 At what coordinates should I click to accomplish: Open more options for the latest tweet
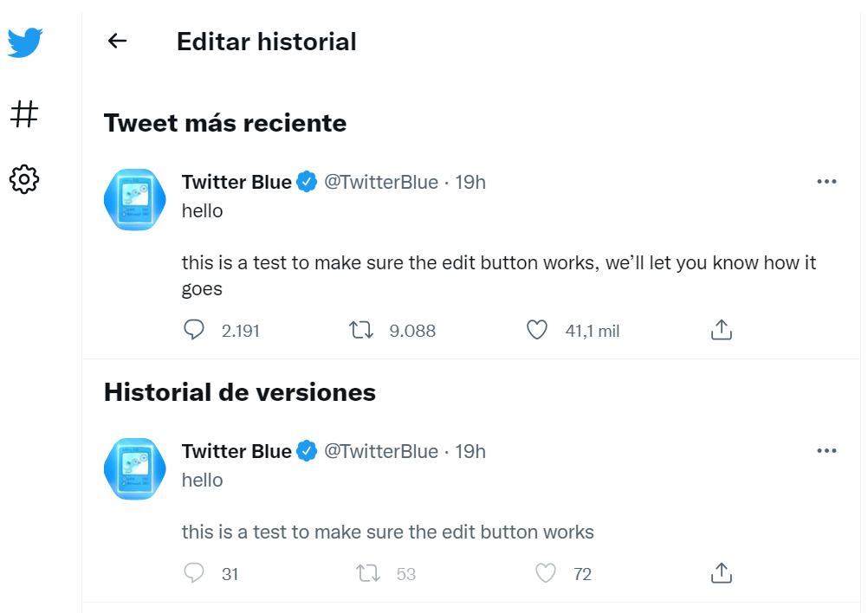tap(826, 182)
